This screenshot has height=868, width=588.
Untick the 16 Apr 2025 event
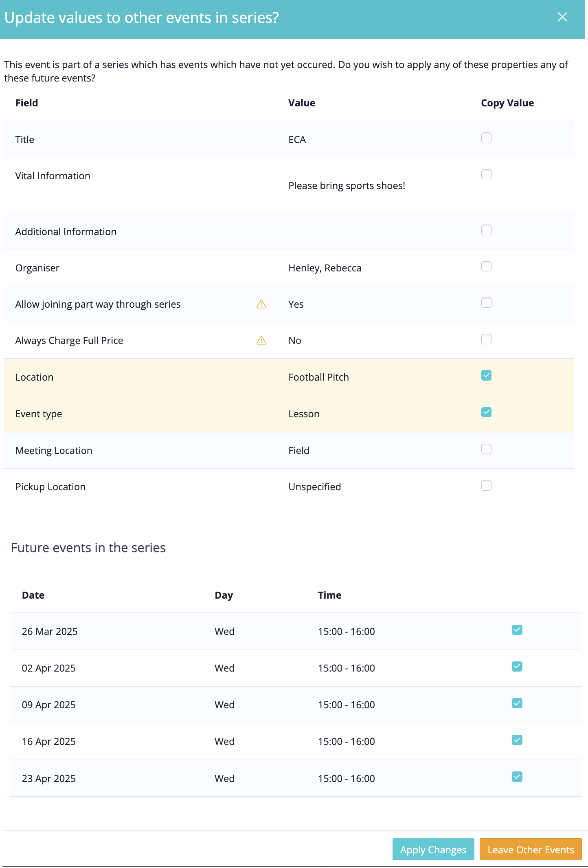tap(517, 740)
